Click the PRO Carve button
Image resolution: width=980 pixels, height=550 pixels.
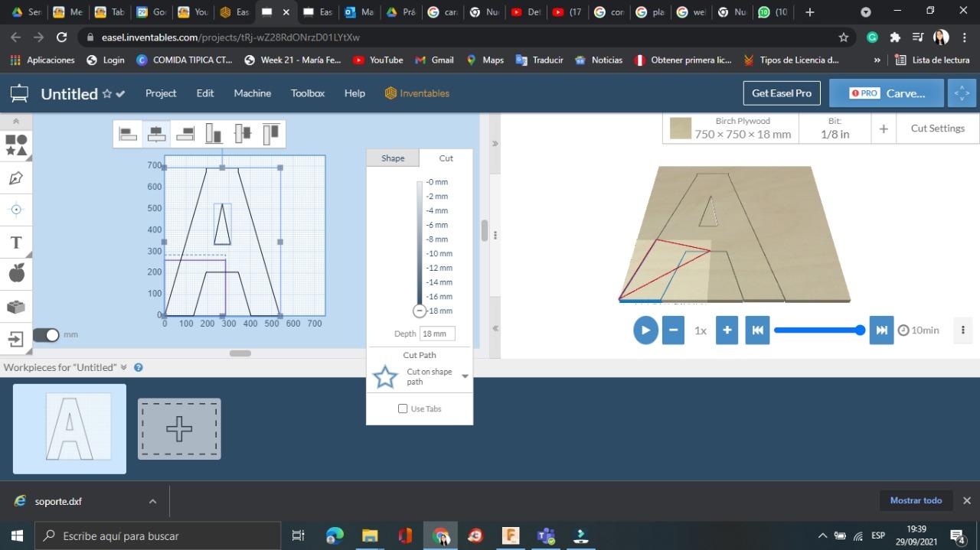887,93
